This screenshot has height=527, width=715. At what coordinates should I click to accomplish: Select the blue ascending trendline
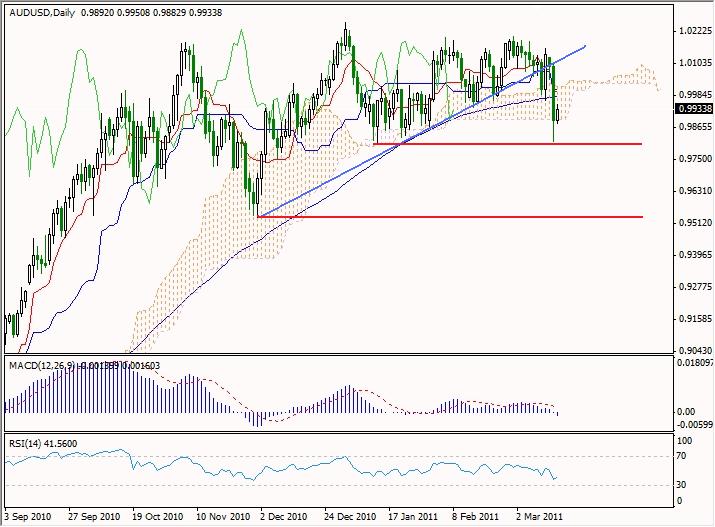(421, 131)
